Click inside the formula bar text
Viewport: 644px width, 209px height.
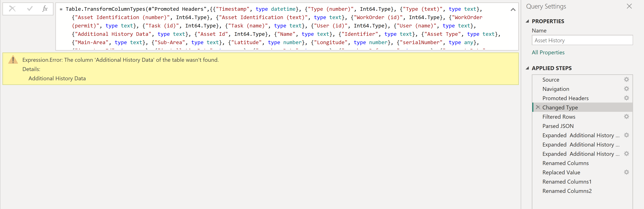[275, 26]
